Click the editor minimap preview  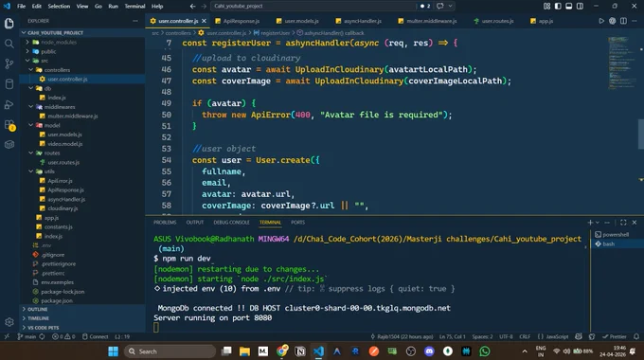tap(621, 63)
